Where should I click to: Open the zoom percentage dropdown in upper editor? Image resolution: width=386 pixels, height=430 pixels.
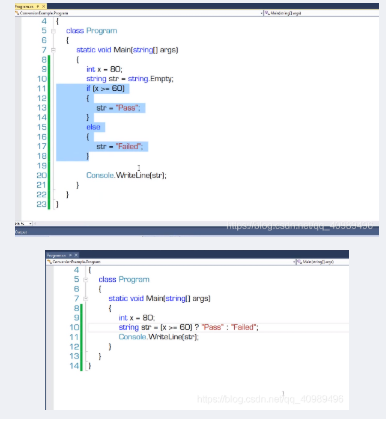click(24, 223)
